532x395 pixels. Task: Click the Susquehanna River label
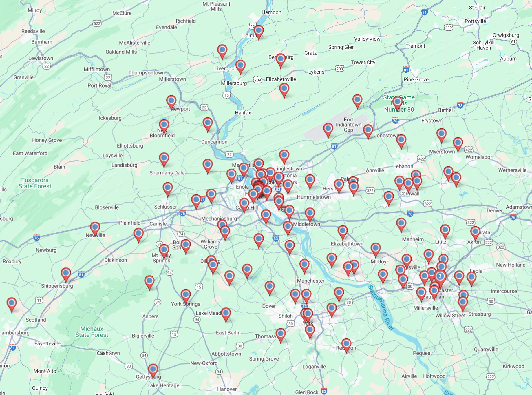(381, 308)
